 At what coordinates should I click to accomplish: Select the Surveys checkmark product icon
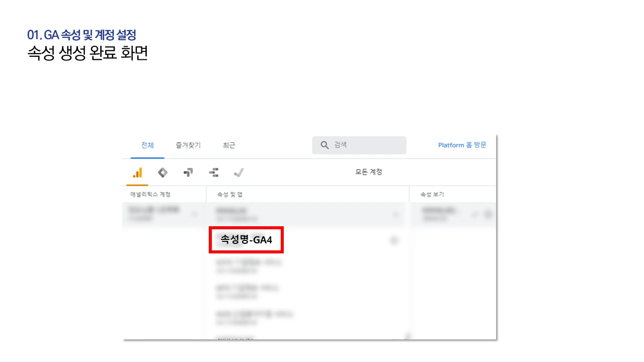pyautogui.click(x=239, y=172)
